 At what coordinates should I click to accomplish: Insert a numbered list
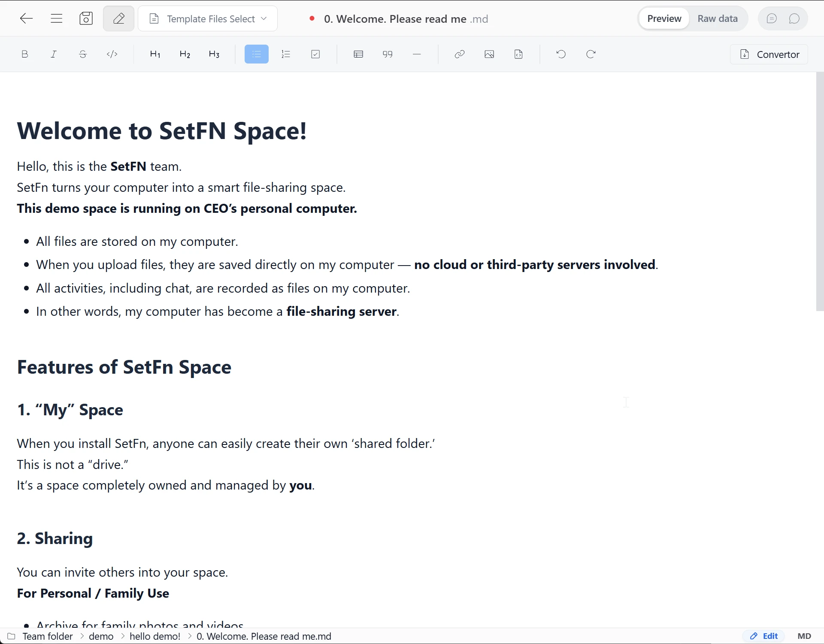tap(286, 54)
